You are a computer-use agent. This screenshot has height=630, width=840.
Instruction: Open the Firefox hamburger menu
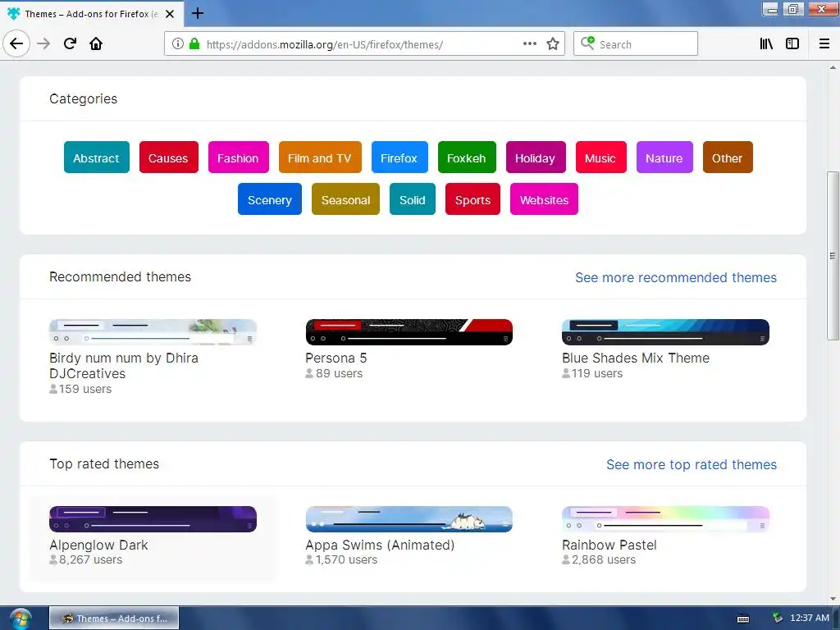pos(824,44)
